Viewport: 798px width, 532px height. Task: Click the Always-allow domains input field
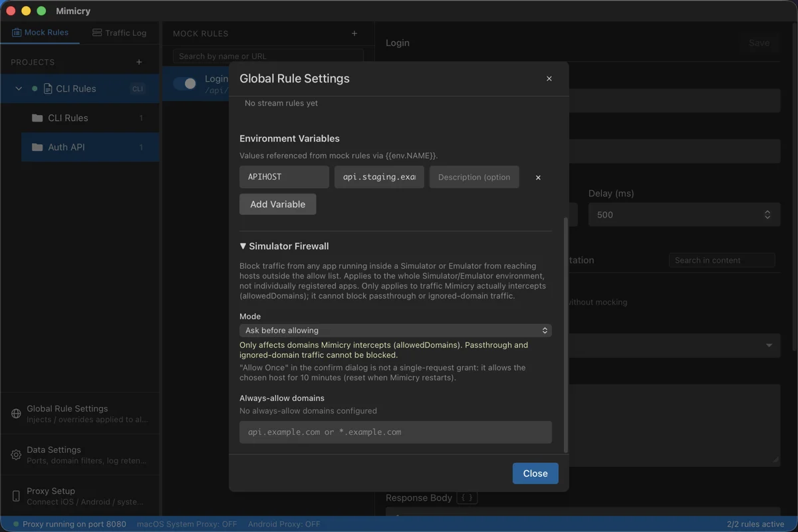click(396, 432)
